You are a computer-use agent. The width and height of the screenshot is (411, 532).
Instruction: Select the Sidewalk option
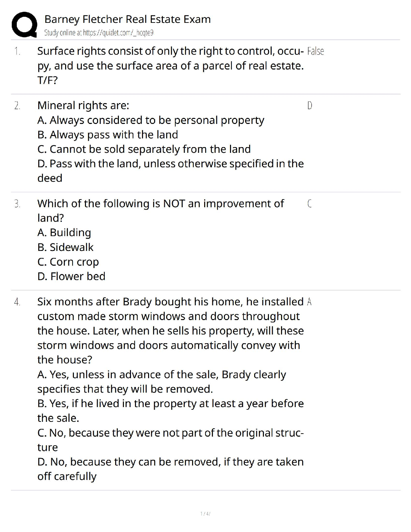point(65,247)
